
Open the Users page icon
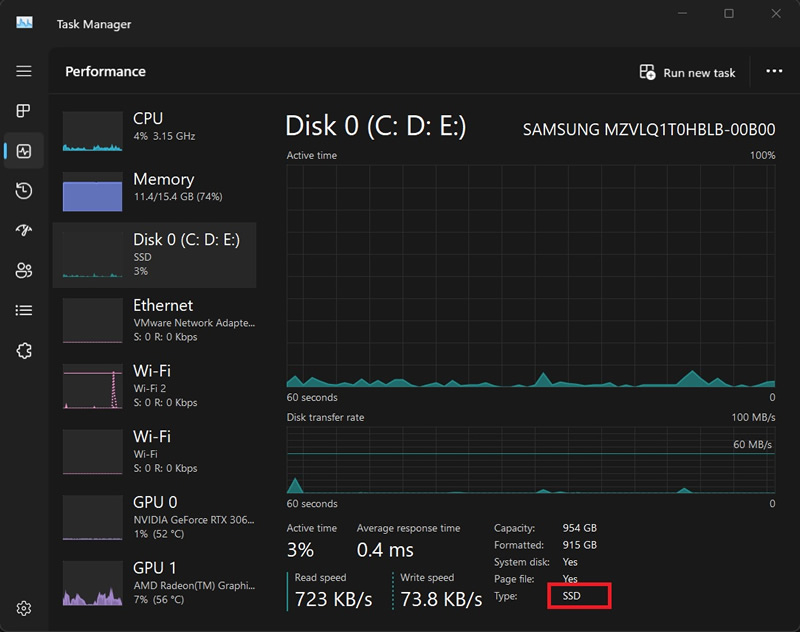pos(24,271)
